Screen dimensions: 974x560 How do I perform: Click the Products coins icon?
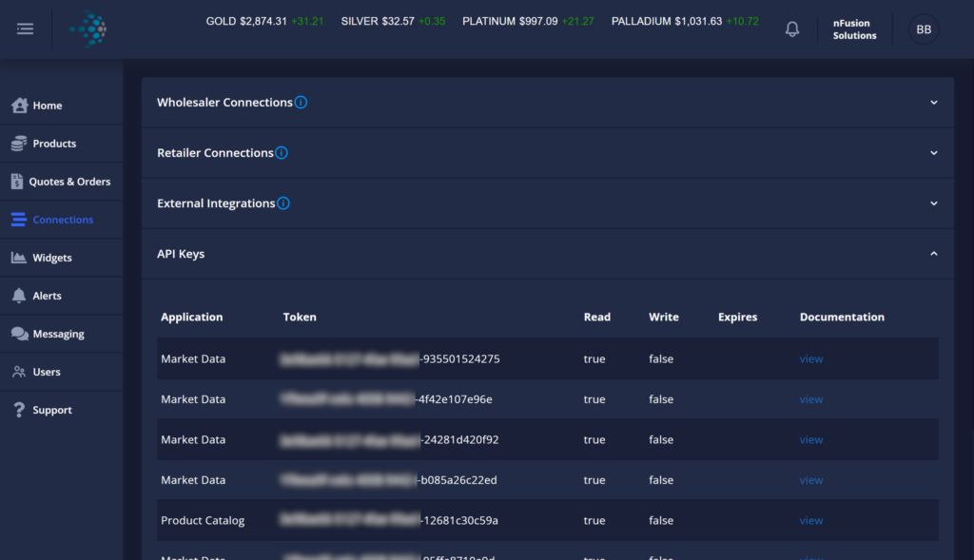(19, 144)
